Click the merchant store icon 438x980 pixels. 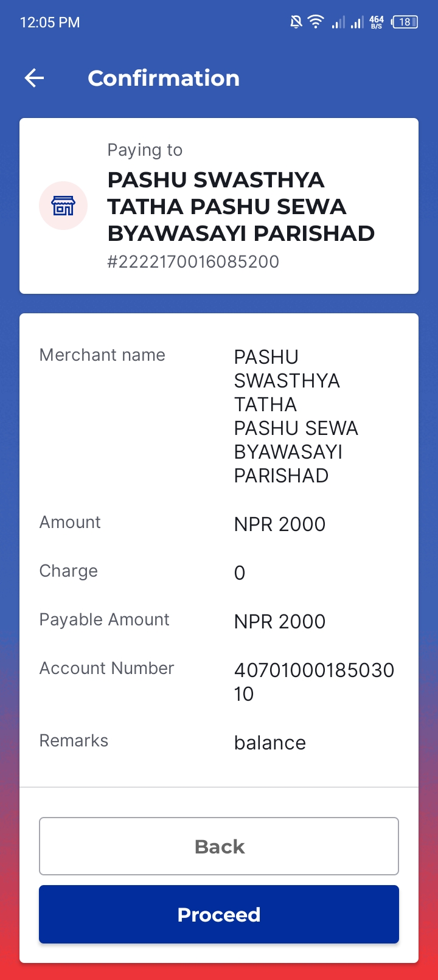[x=63, y=206]
